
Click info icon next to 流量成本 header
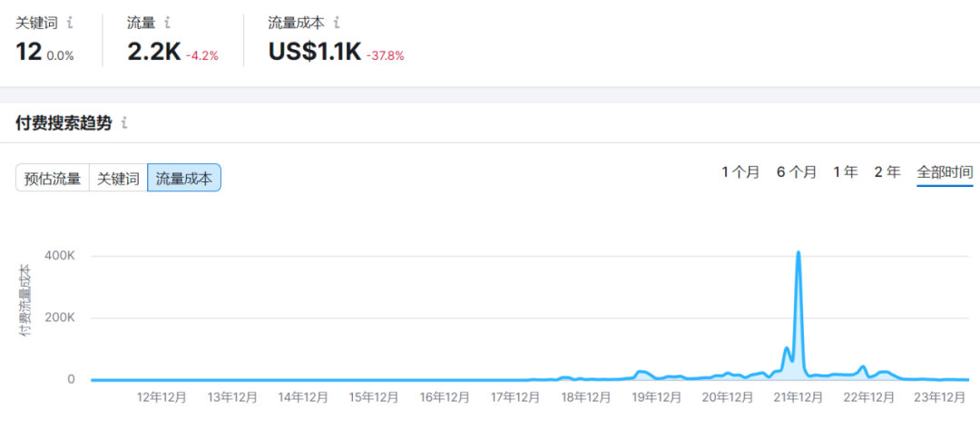pos(338,22)
